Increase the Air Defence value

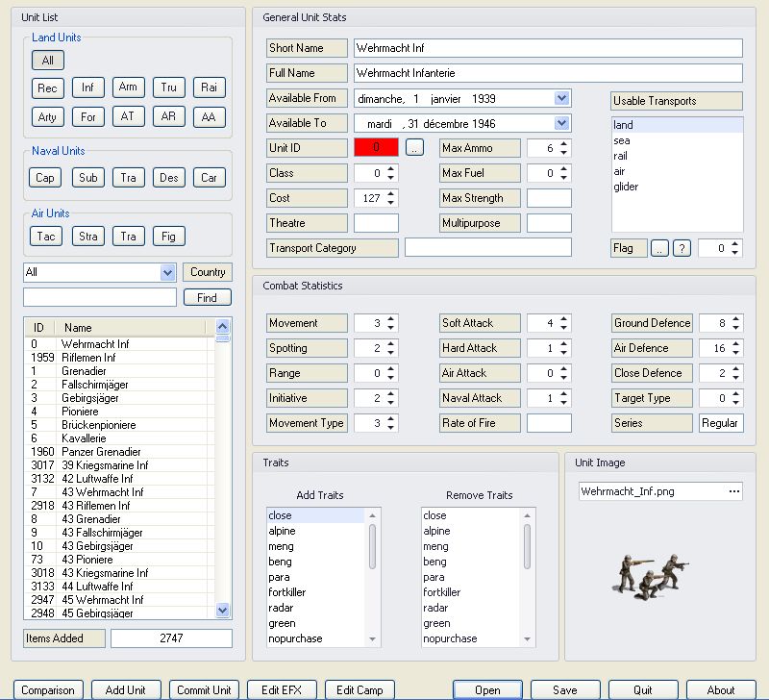tap(735, 344)
